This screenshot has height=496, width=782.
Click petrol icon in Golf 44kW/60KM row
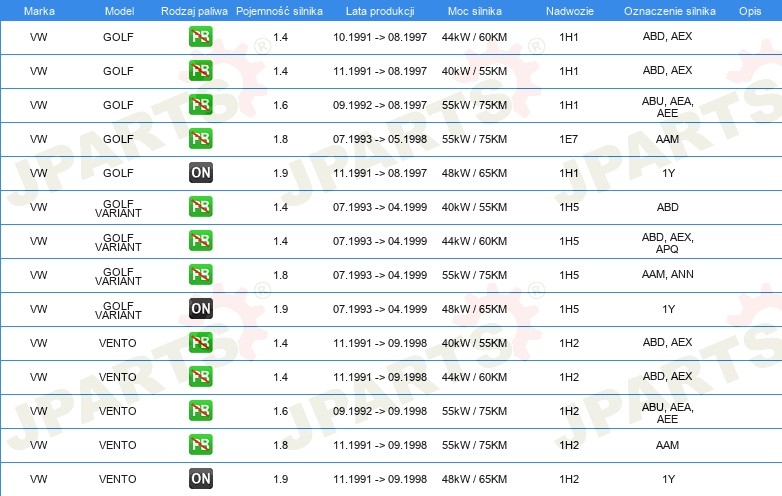point(200,37)
